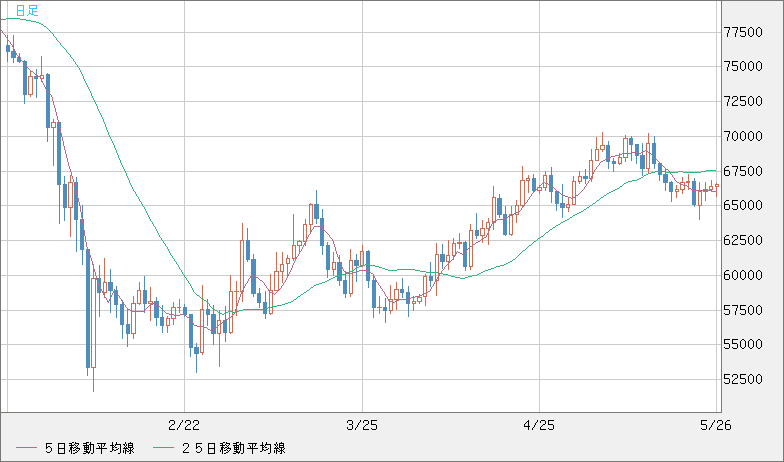Click the 25日移動平均線 legend entry
The height and width of the screenshot is (462, 784).
[x=233, y=448]
